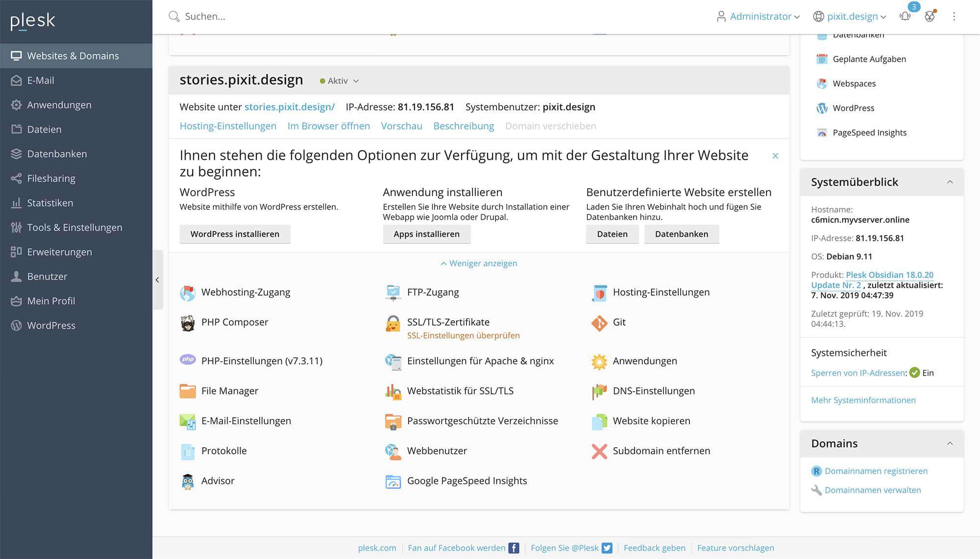The height and width of the screenshot is (559, 980).
Task: Open DNS-Einstellungen flag icon
Action: (599, 391)
